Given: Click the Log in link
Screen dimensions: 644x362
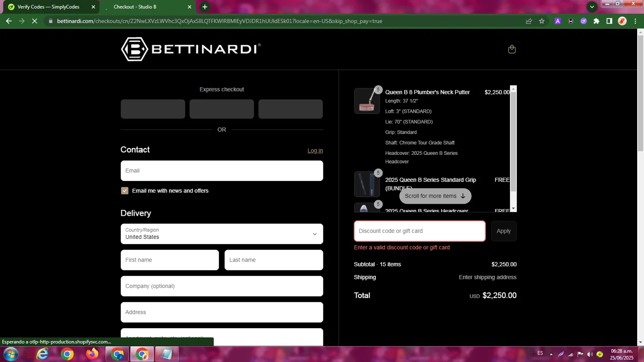Looking at the screenshot, I should pyautogui.click(x=315, y=151).
